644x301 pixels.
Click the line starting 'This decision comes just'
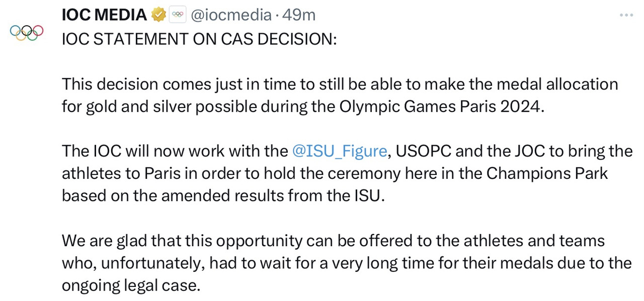click(x=340, y=84)
